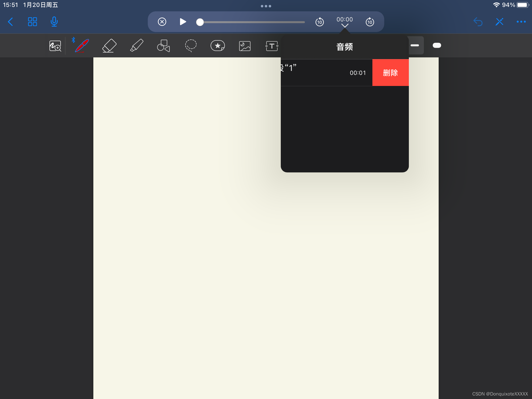Viewport: 532px width, 399px height.
Task: Select the red pen tool
Action: pos(82,46)
